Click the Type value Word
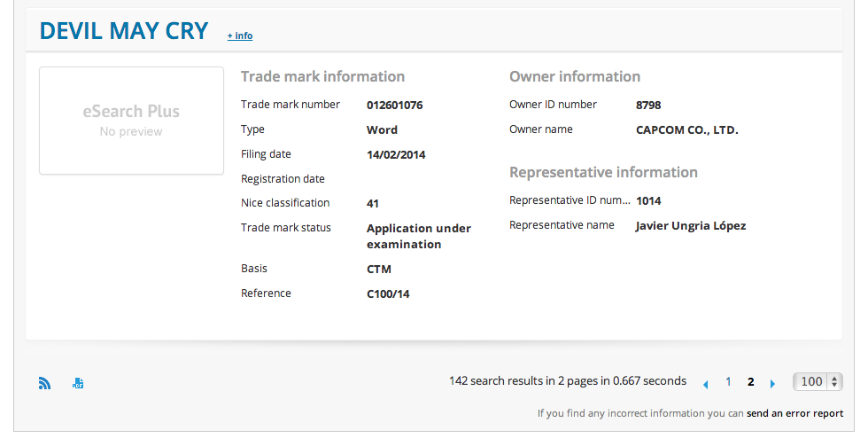The width and height of the screenshot is (868, 446). point(382,129)
